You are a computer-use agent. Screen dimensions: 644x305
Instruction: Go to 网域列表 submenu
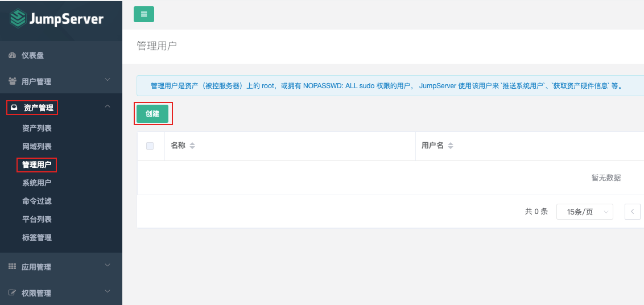(x=37, y=147)
